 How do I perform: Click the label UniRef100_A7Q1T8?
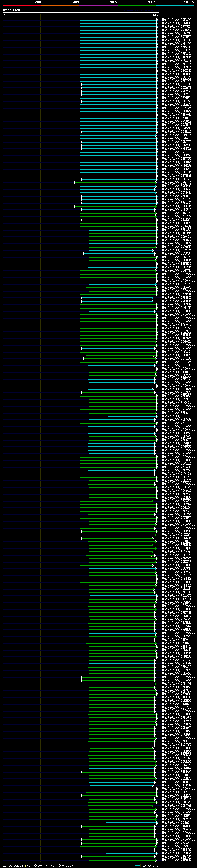tap(177, 64)
